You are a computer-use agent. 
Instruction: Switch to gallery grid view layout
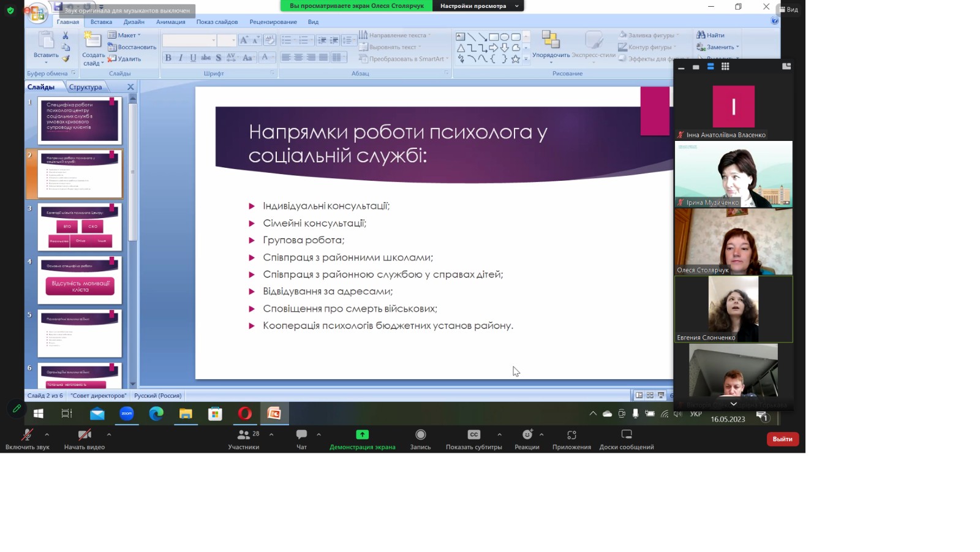click(x=725, y=67)
